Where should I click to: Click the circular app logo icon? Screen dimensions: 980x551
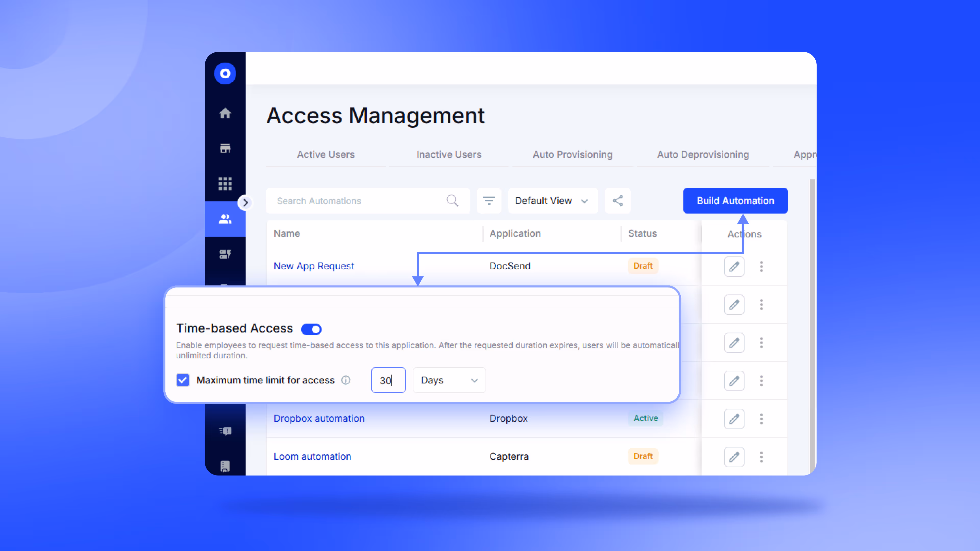click(x=225, y=73)
